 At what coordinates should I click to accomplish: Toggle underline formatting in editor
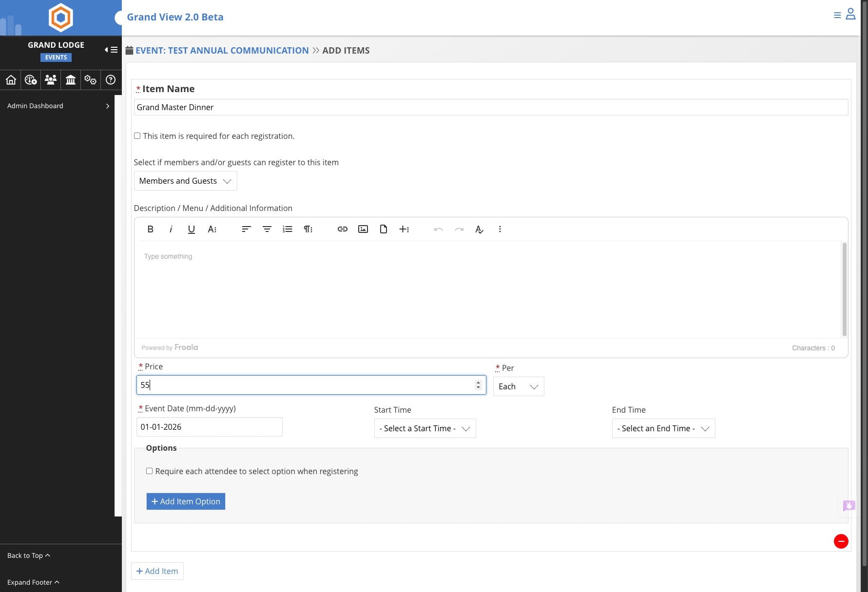[x=191, y=229]
